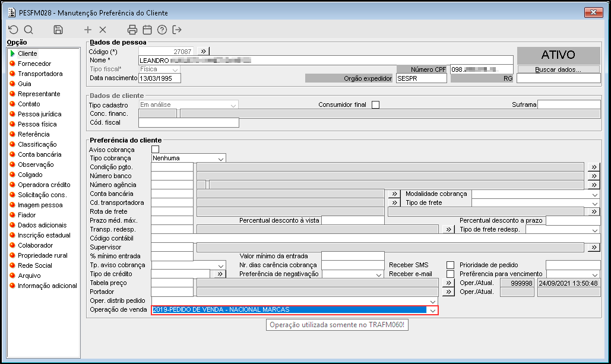Click the ATIVO status button
The width and height of the screenshot is (611, 364).
(558, 55)
